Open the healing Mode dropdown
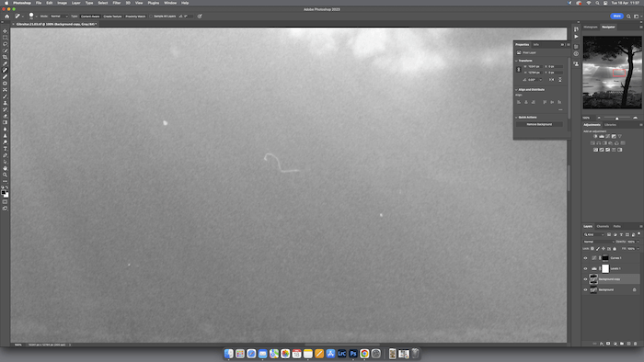Viewport: 644px width, 362px height. coord(59,17)
